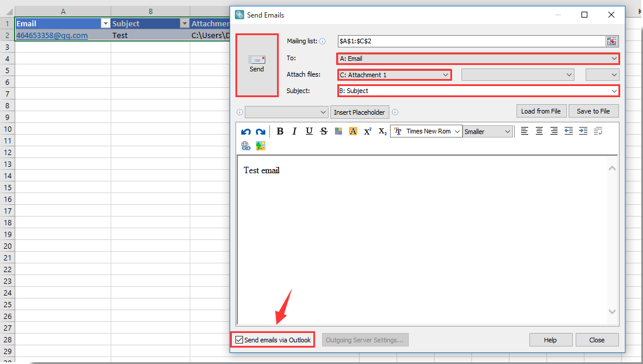
Task: Toggle bold formatting
Action: pyautogui.click(x=280, y=131)
